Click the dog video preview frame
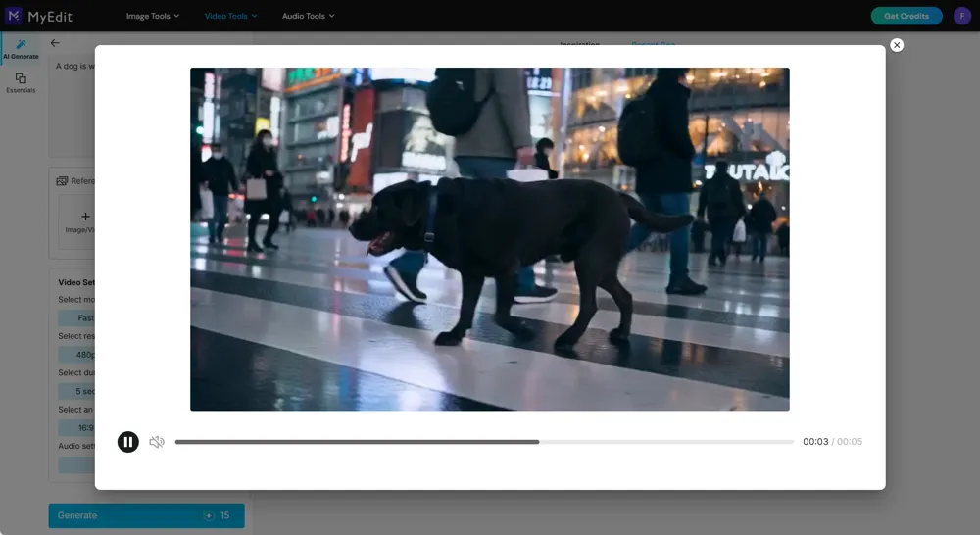Image resolution: width=980 pixels, height=535 pixels. (489, 239)
